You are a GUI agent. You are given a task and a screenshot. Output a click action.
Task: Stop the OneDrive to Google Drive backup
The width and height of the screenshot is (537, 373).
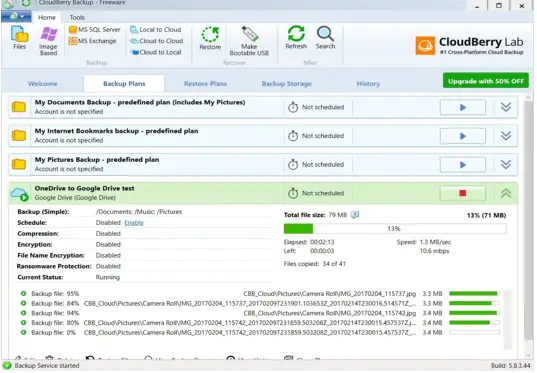(462, 194)
